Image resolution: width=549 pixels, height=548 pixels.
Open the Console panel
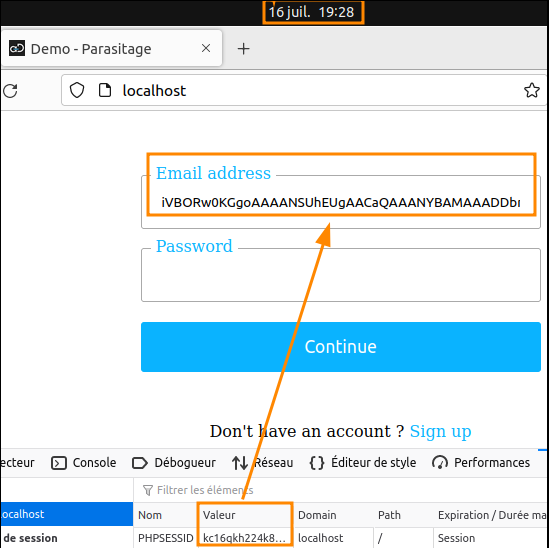[84, 463]
